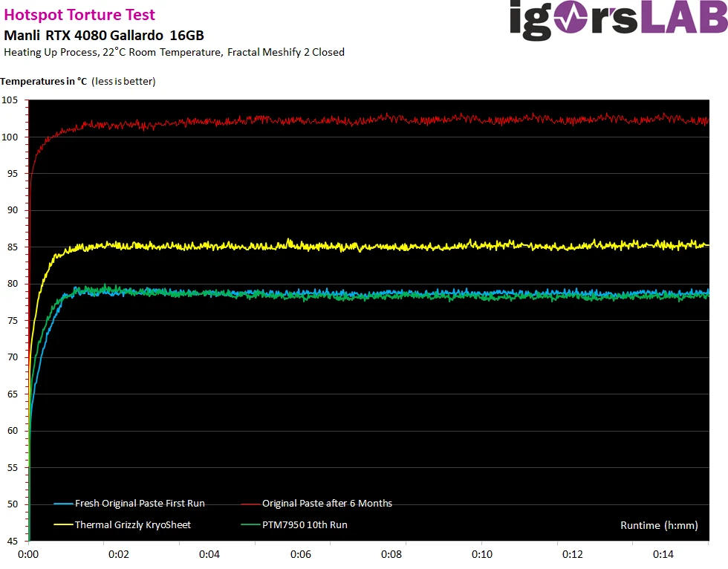Viewport: 728px width, 569px height.
Task: Click the Heating Up Process subtitle text
Action: tap(174, 52)
